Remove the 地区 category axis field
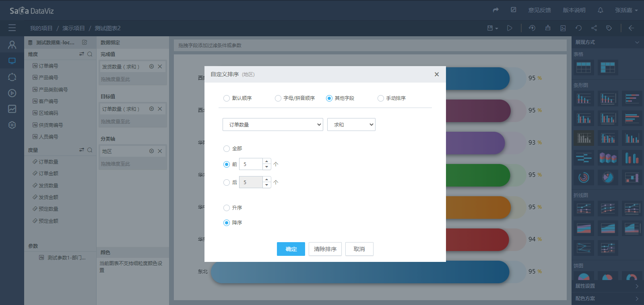The image size is (644, 305). tap(160, 151)
